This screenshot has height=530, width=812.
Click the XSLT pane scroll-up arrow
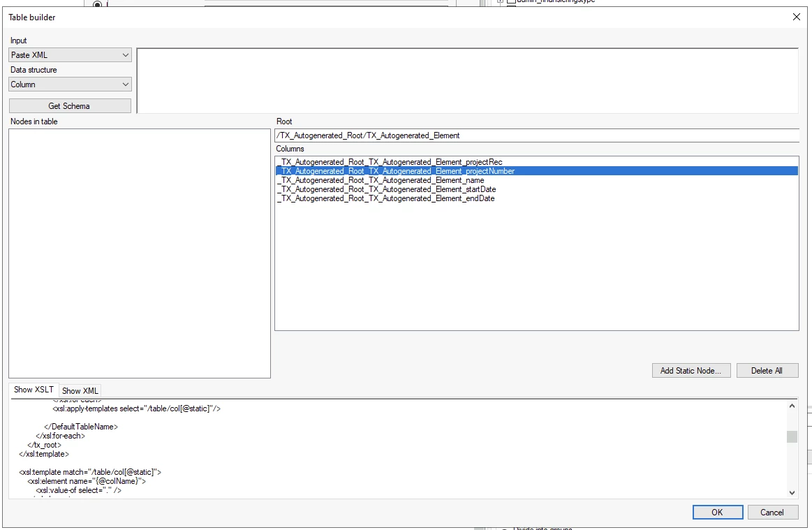click(x=792, y=406)
